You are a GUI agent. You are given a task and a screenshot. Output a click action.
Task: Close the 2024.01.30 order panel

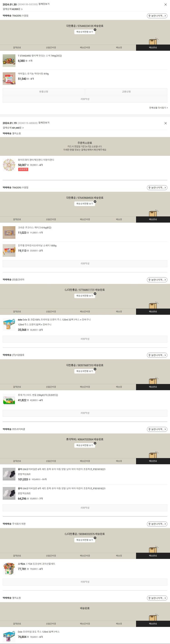click(165, 5)
